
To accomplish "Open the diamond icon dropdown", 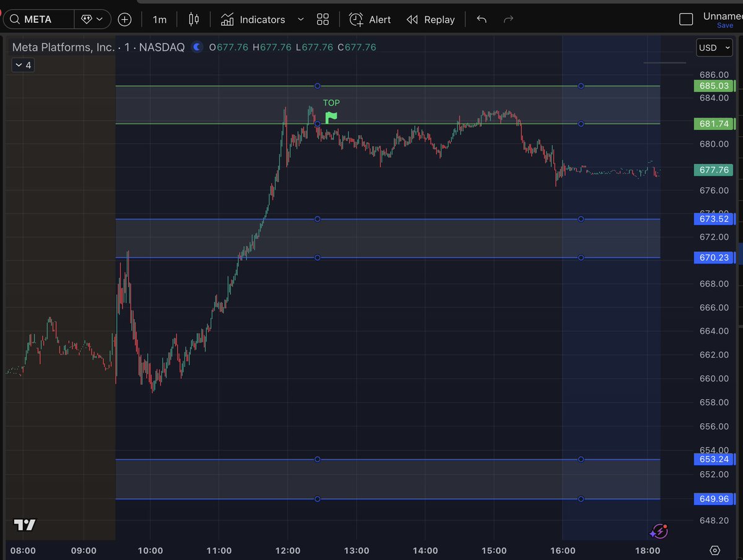I will point(92,19).
